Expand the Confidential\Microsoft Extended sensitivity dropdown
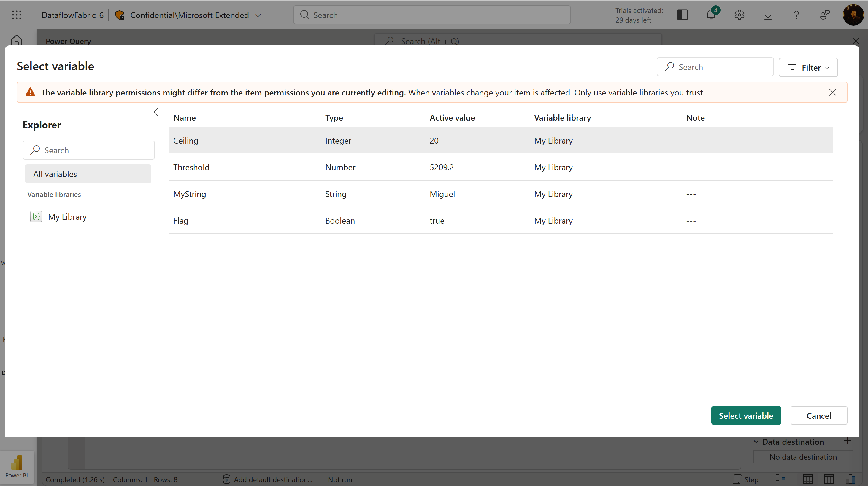The image size is (868, 486). (x=258, y=15)
